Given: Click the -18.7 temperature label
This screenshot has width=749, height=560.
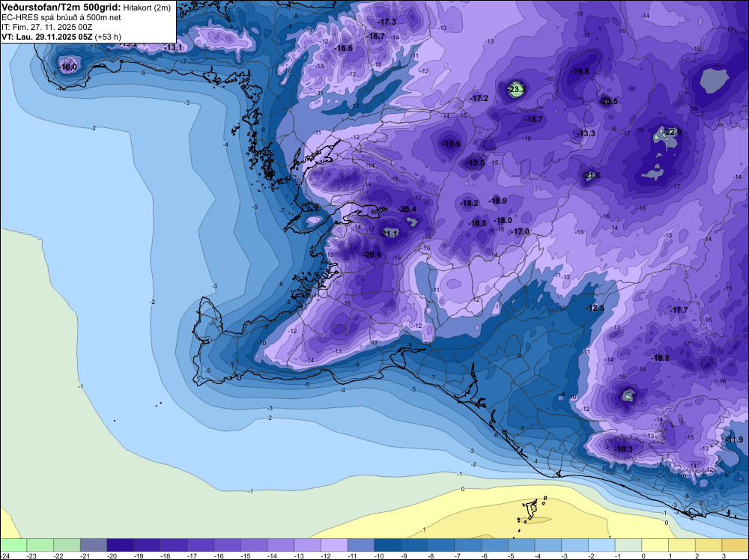Looking at the screenshot, I should tap(533, 119).
